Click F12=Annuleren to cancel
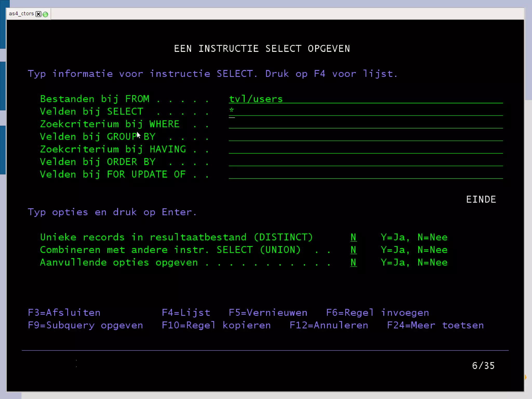The width and height of the screenshot is (532, 399). [329, 325]
